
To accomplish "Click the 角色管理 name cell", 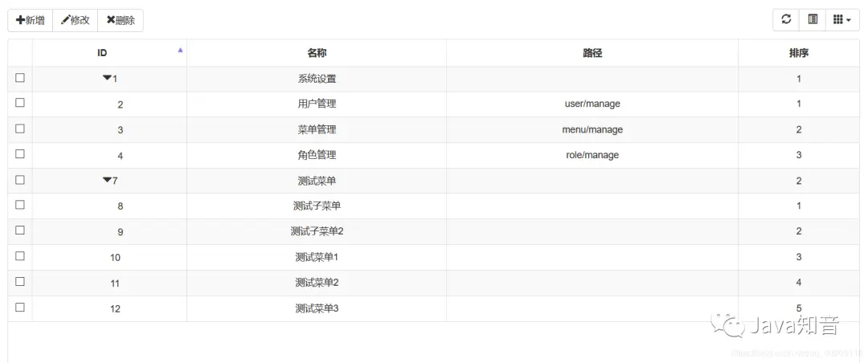I will pyautogui.click(x=317, y=156).
